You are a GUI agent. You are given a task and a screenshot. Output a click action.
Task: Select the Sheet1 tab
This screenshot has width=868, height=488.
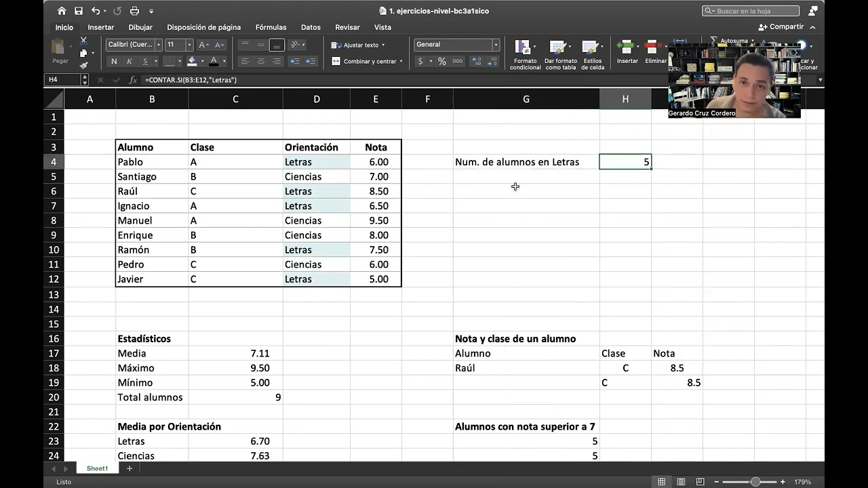point(97,468)
